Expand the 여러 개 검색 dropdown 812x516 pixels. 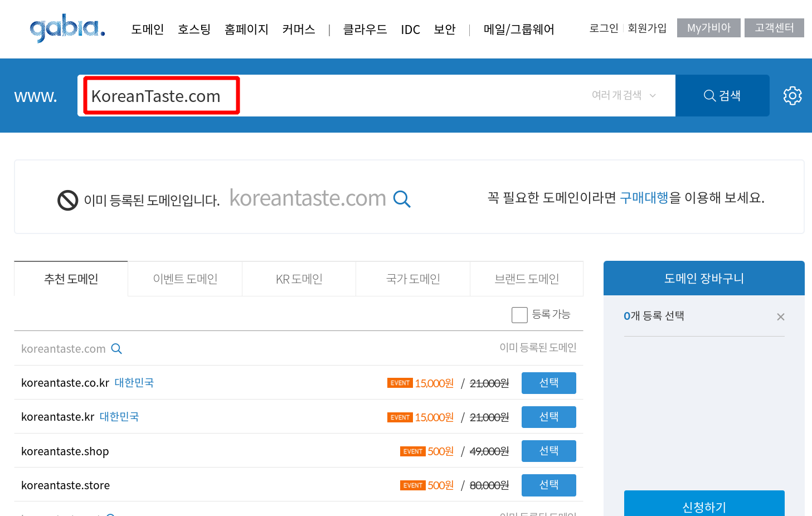click(624, 95)
